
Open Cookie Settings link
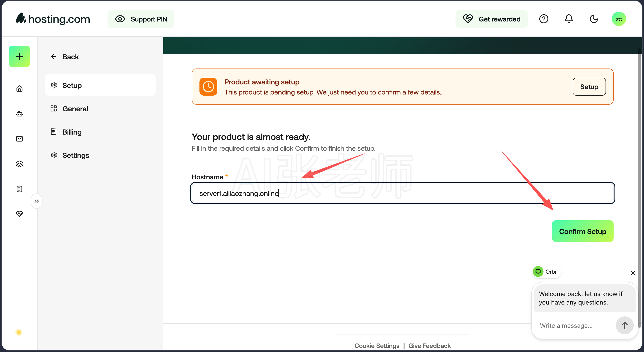(377, 346)
